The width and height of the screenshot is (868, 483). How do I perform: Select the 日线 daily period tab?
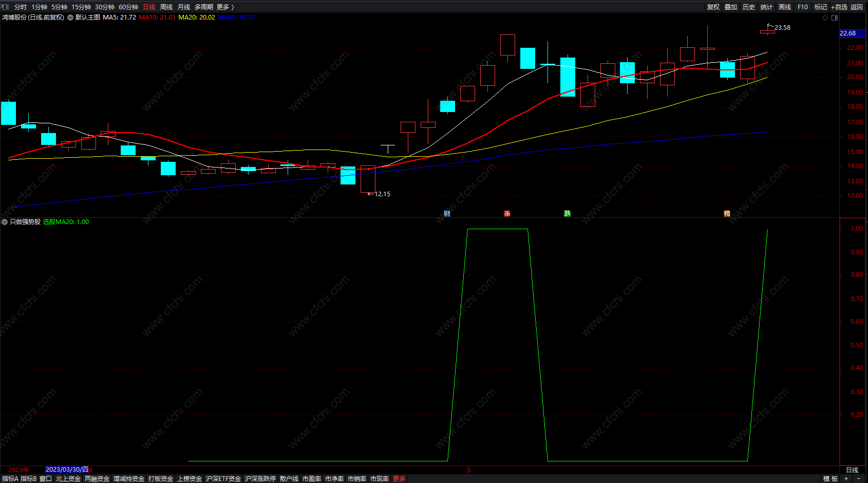tap(149, 7)
